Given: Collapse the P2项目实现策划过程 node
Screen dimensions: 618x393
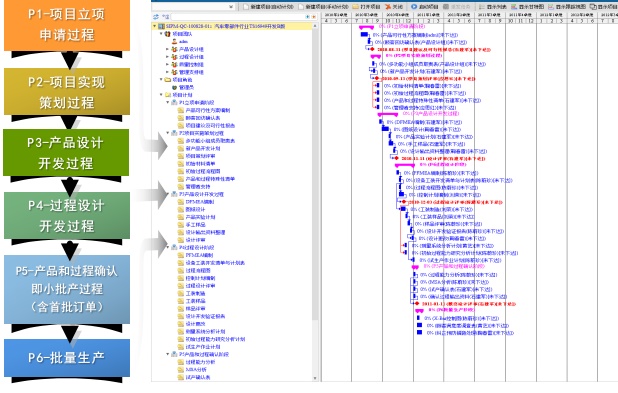Looking at the screenshot, I should [x=168, y=133].
